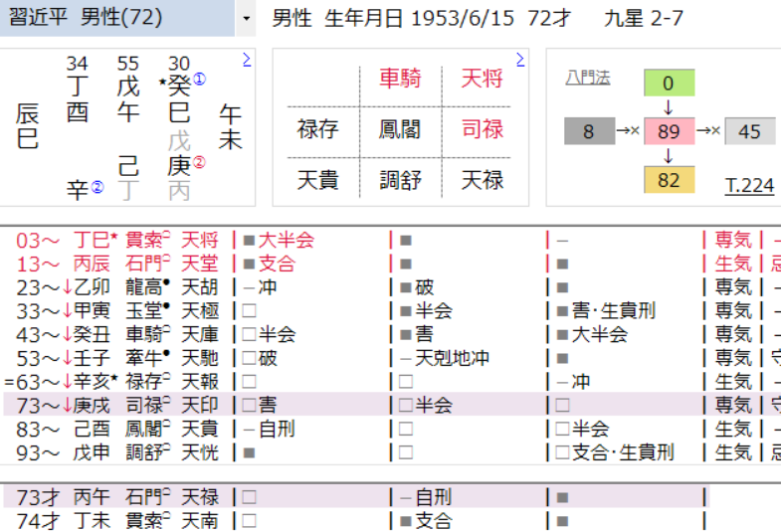Select the 53~ 壬子 fortune row
Image resolution: width=781 pixels, height=532 pixels.
tap(392, 358)
